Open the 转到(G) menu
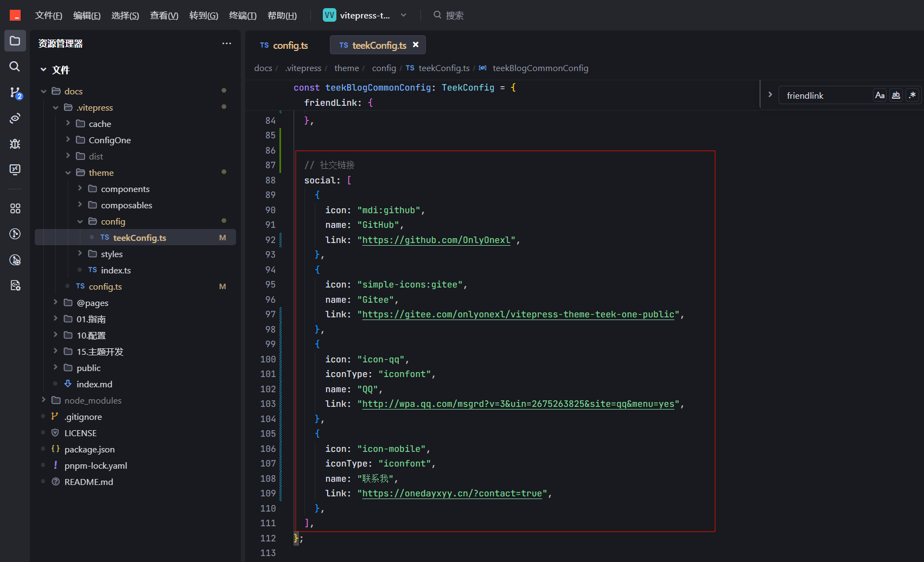The image size is (924, 562). pyautogui.click(x=203, y=16)
